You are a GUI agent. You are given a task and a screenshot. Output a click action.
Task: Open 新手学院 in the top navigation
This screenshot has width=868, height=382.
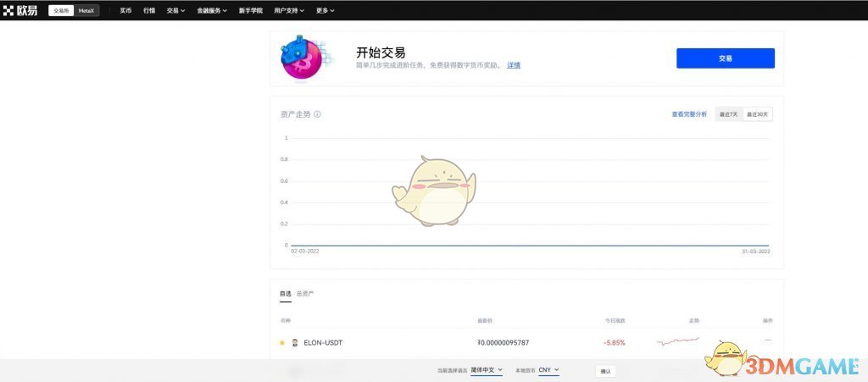(x=250, y=10)
